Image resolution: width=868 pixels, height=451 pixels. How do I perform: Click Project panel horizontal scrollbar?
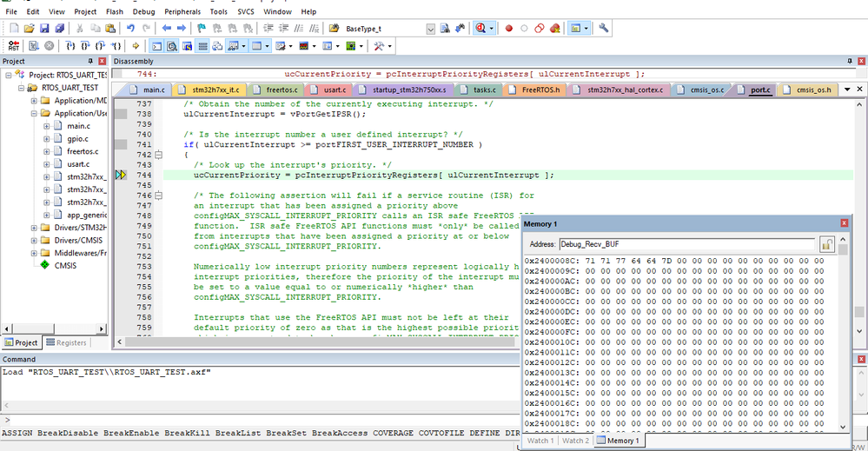click(54, 328)
